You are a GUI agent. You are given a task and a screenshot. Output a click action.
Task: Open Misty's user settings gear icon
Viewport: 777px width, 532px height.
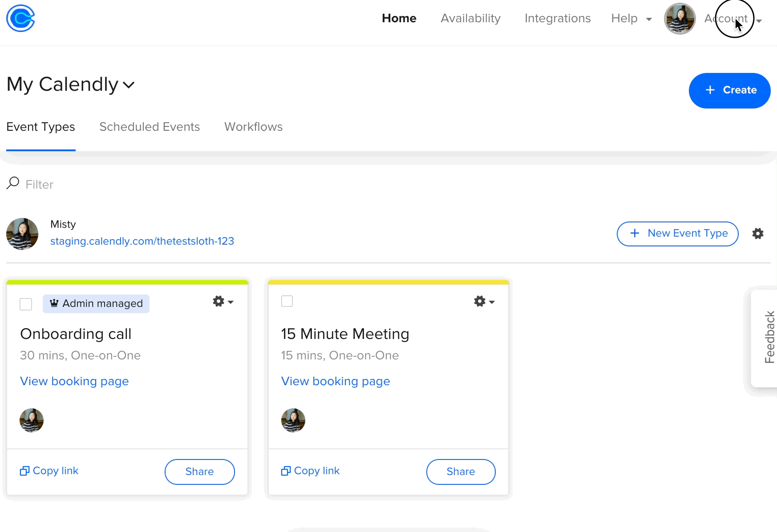coord(758,234)
